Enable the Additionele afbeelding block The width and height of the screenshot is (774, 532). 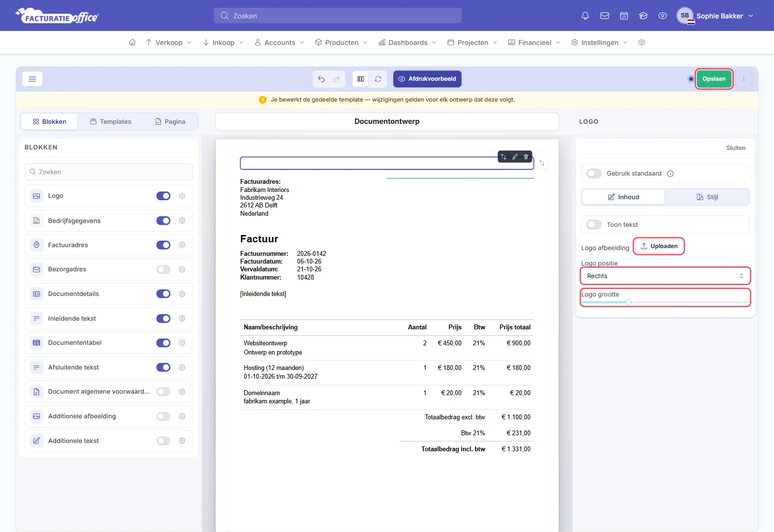(x=164, y=416)
